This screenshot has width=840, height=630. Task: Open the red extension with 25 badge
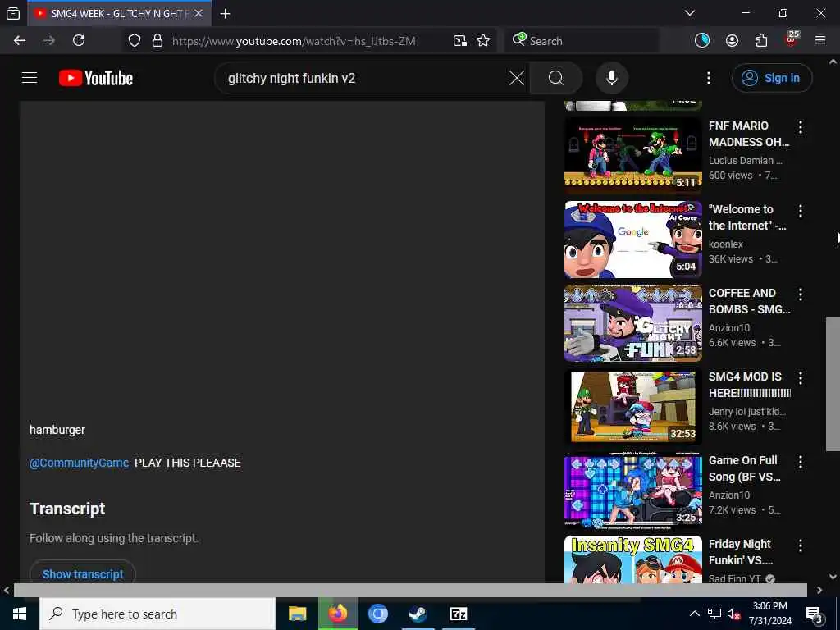coord(792,39)
